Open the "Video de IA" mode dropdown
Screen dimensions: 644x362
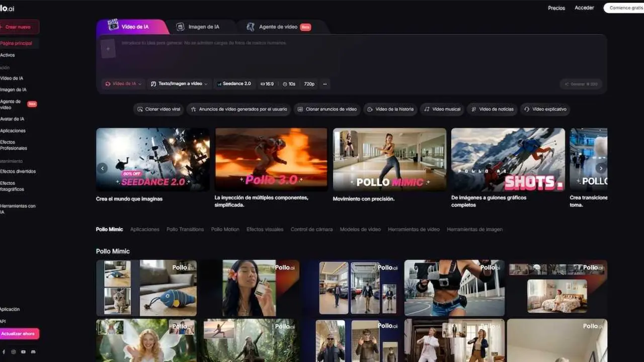coord(122,84)
